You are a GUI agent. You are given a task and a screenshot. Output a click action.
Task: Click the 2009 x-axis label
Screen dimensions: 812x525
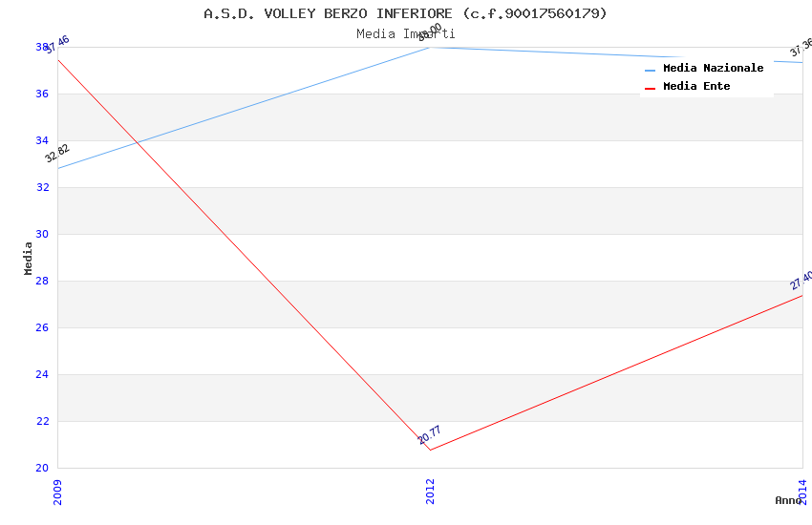pyautogui.click(x=57, y=492)
